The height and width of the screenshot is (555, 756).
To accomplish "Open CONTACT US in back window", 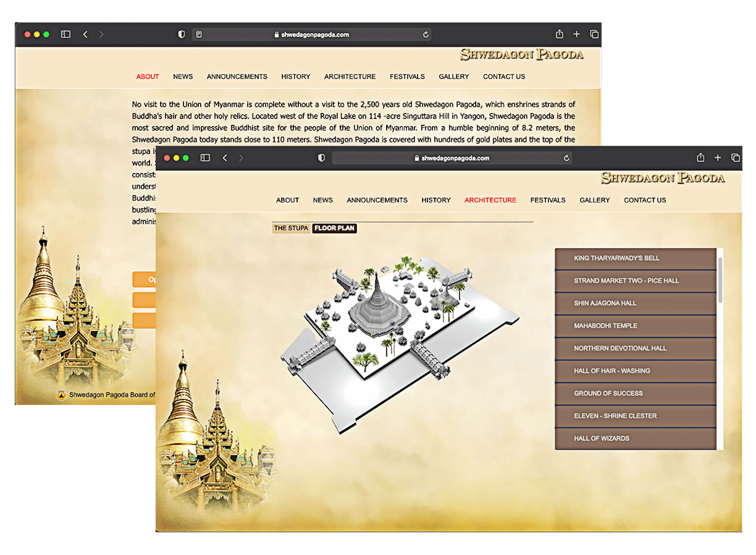I will point(504,76).
